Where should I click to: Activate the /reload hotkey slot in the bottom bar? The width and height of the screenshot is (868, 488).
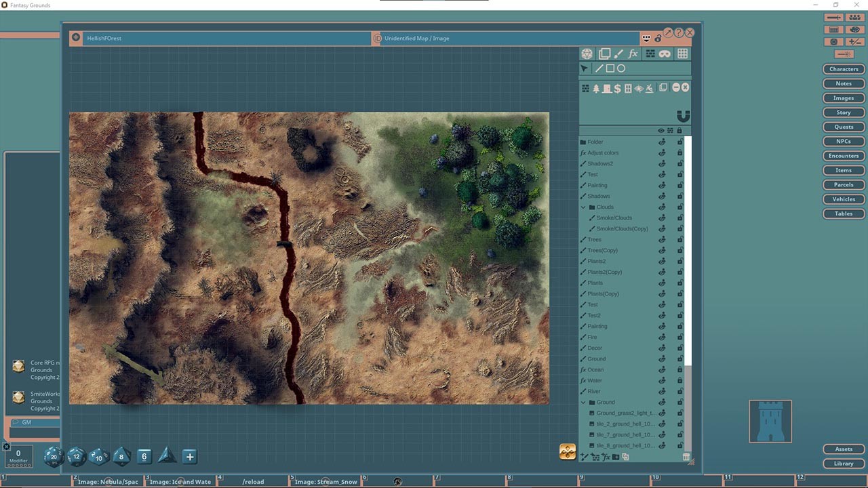coord(253,481)
